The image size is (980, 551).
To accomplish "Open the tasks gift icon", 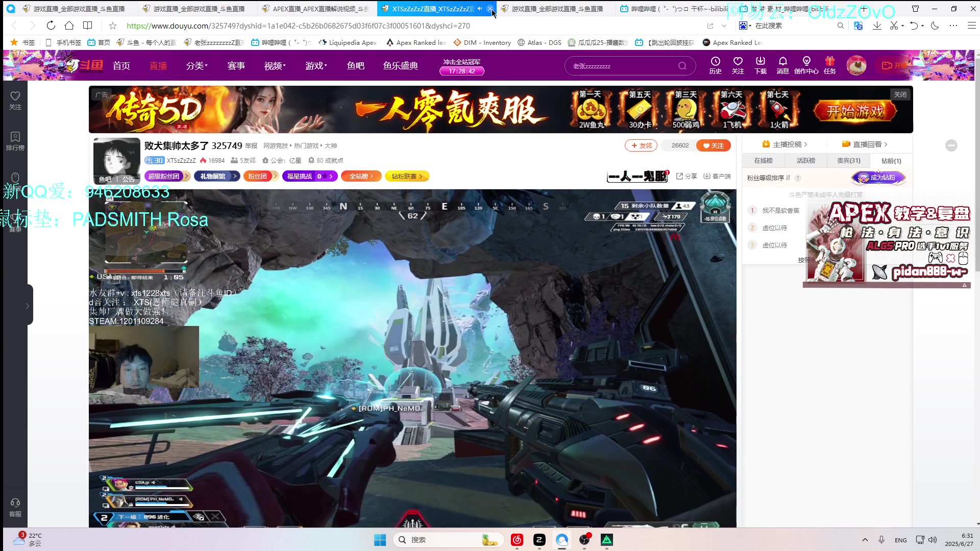I will (830, 65).
